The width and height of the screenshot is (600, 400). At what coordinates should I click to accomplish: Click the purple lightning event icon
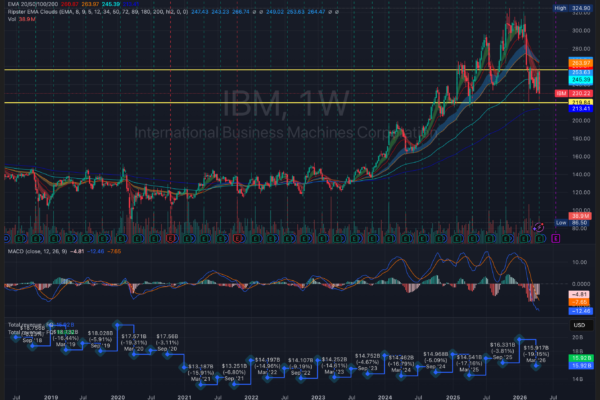(539, 227)
